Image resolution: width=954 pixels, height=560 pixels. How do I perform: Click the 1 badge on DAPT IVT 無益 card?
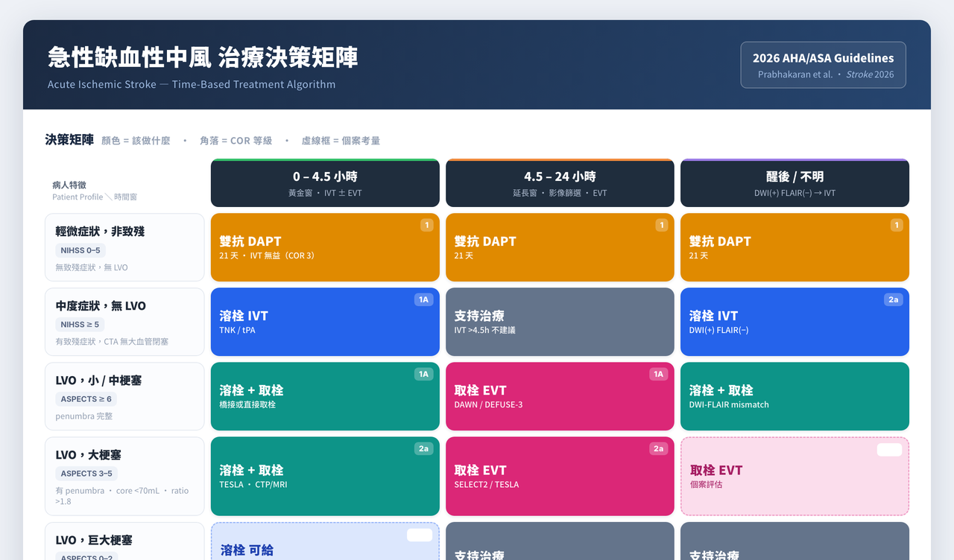(427, 225)
